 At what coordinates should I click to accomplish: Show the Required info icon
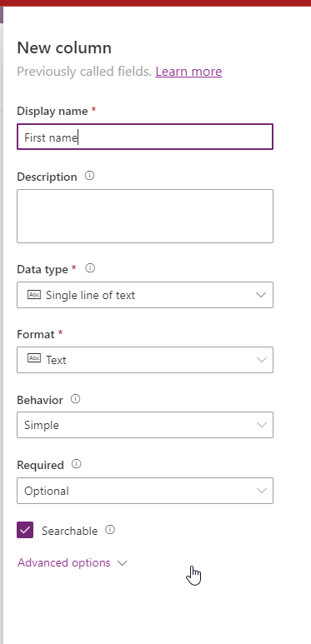pyautogui.click(x=77, y=464)
